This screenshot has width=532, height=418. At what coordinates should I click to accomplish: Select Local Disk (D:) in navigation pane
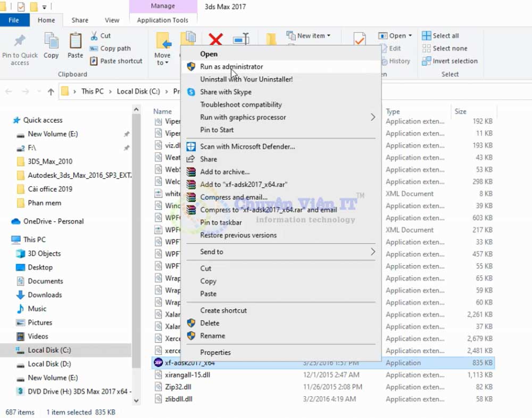click(49, 364)
